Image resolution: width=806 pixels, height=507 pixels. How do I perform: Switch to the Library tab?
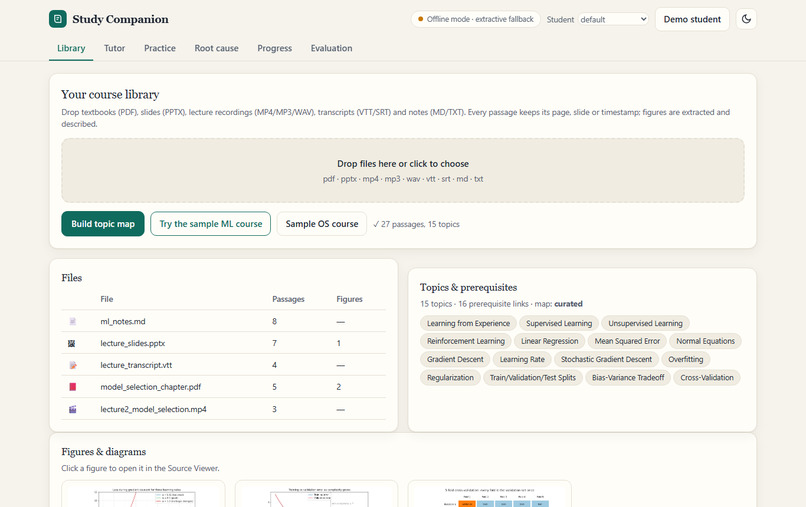71,48
